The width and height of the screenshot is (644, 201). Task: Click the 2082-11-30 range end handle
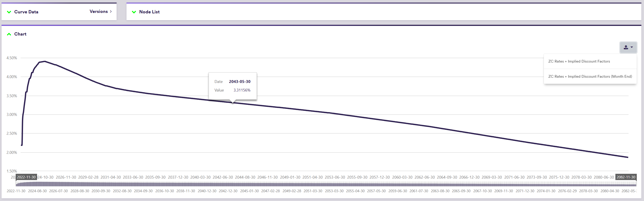pyautogui.click(x=626, y=177)
